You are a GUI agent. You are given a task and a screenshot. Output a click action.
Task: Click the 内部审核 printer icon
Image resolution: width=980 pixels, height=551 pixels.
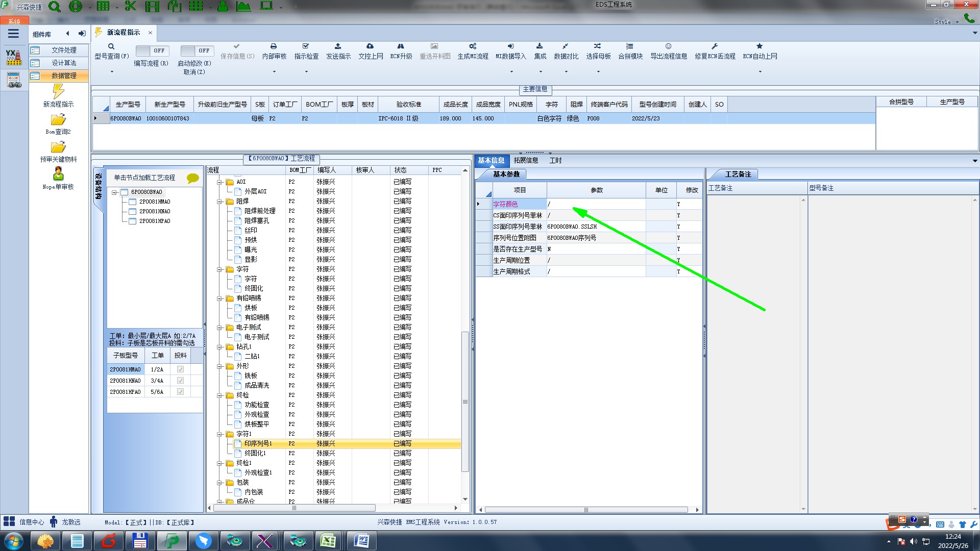point(274,46)
